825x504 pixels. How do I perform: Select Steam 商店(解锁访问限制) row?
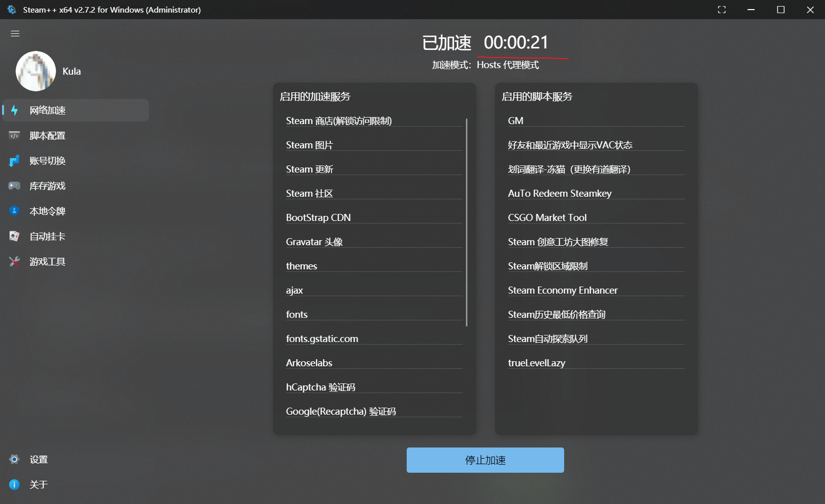374,121
